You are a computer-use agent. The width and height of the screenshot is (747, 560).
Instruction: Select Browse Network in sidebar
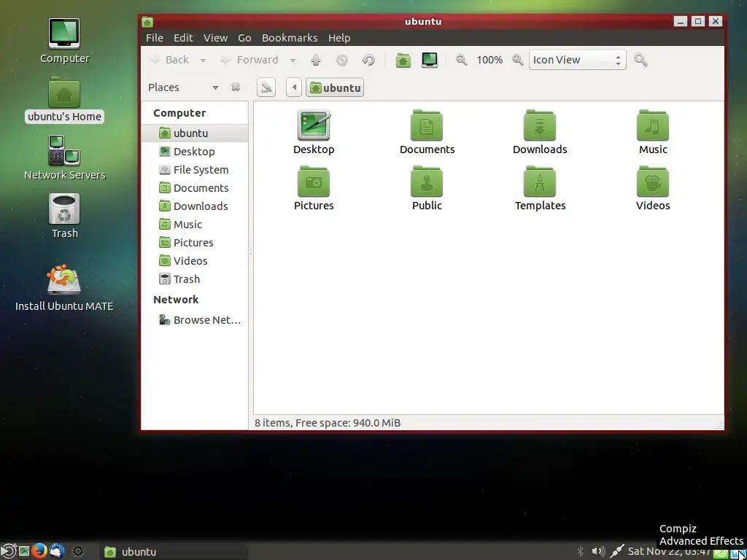click(x=195, y=320)
